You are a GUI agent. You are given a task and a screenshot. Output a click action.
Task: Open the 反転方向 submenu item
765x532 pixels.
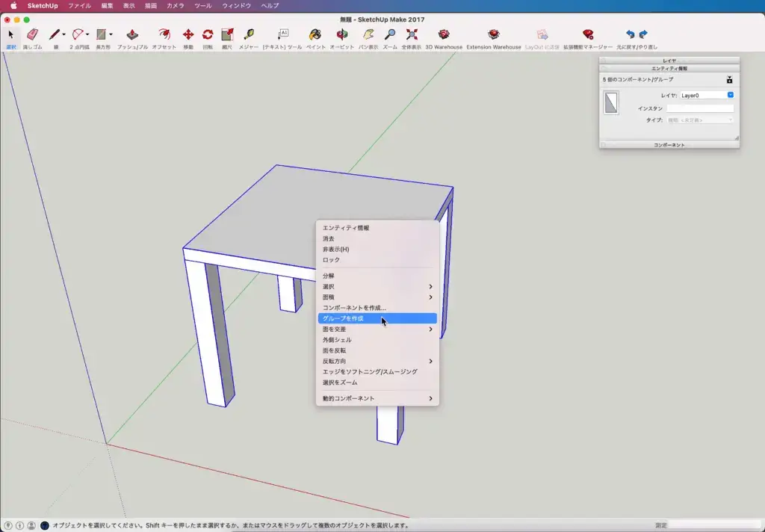click(377, 361)
